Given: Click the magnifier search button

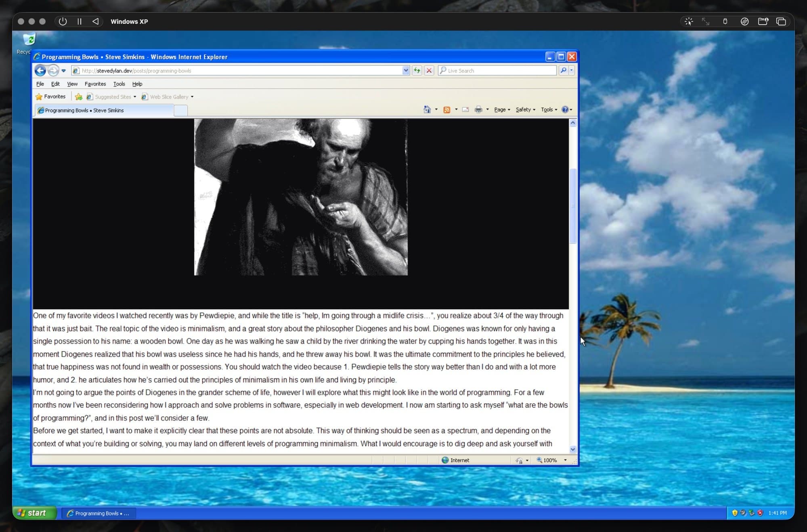Looking at the screenshot, I should click(x=564, y=71).
